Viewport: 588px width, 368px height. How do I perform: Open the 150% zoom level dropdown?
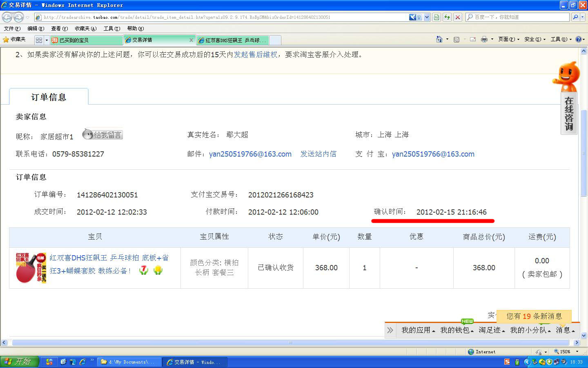pyautogui.click(x=577, y=352)
